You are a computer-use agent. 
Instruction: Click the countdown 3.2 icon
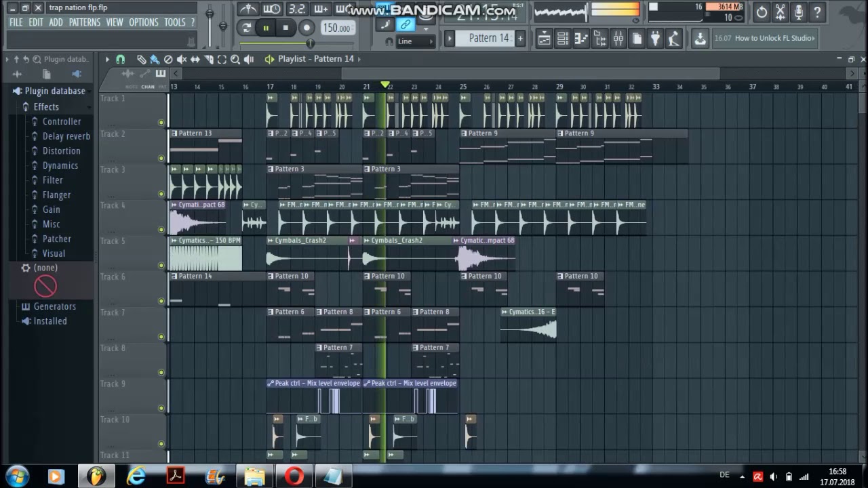[x=297, y=9]
